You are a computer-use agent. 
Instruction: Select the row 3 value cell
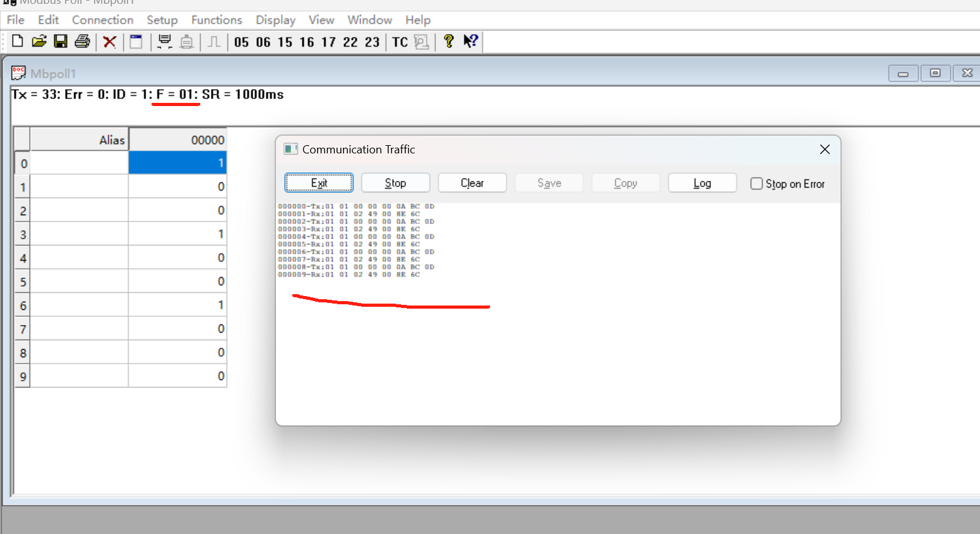[177, 234]
